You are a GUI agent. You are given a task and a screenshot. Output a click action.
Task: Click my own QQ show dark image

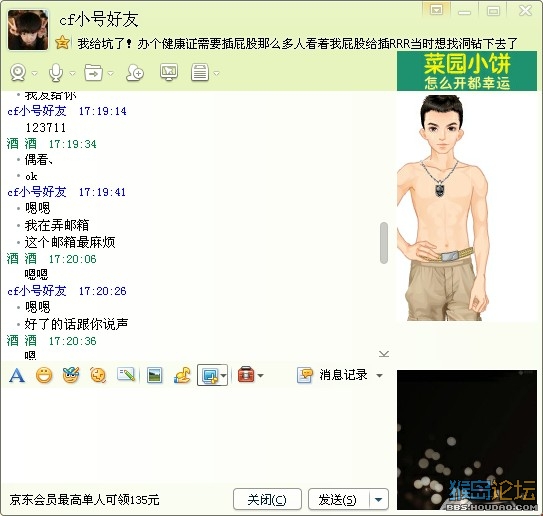coord(467,440)
